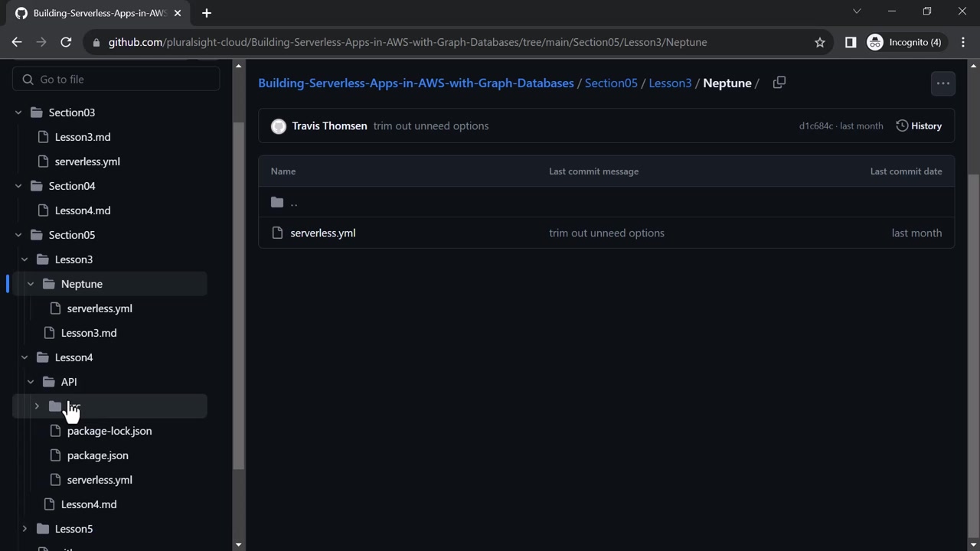Open serverless.yml in the file list
Image resolution: width=980 pixels, height=551 pixels.
coord(323,233)
